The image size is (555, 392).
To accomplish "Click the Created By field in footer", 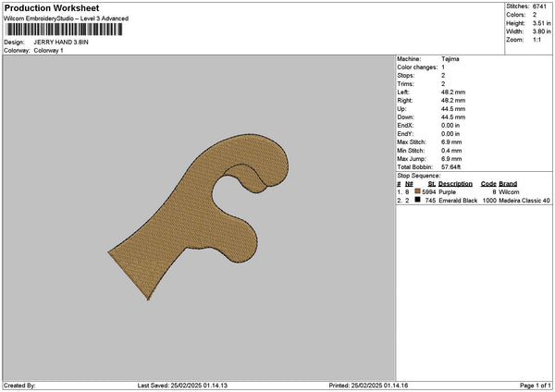I will click(20, 385).
